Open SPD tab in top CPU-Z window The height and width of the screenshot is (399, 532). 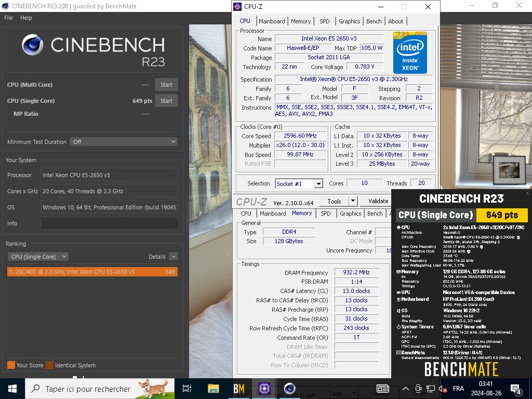324,21
